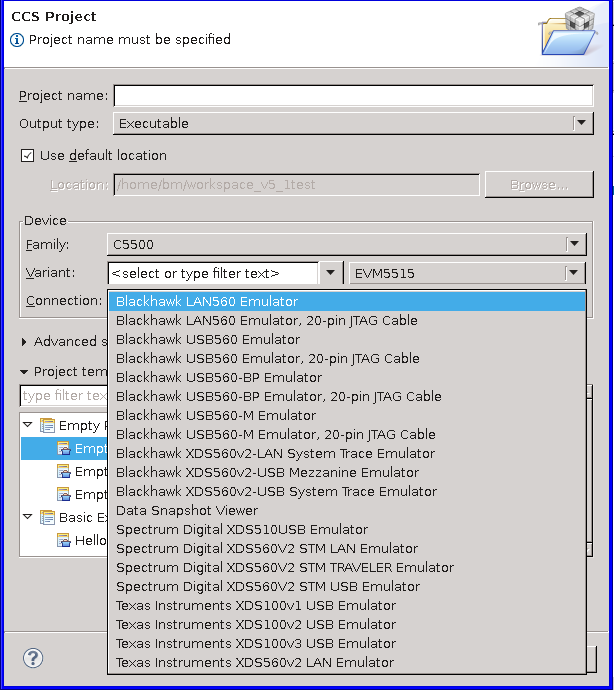Expand Advanced settings section
This screenshot has height=690, width=614.
[24, 341]
